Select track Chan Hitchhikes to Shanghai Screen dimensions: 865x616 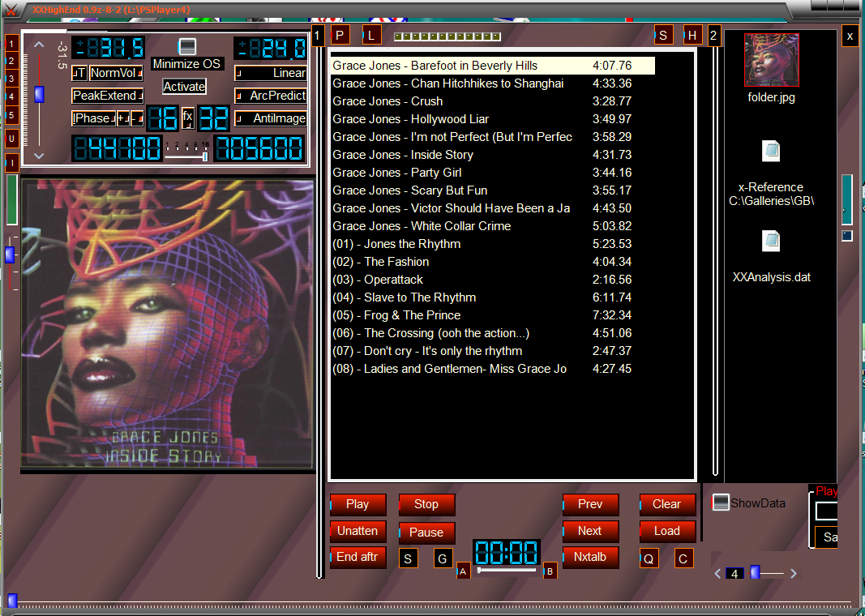click(x=493, y=83)
